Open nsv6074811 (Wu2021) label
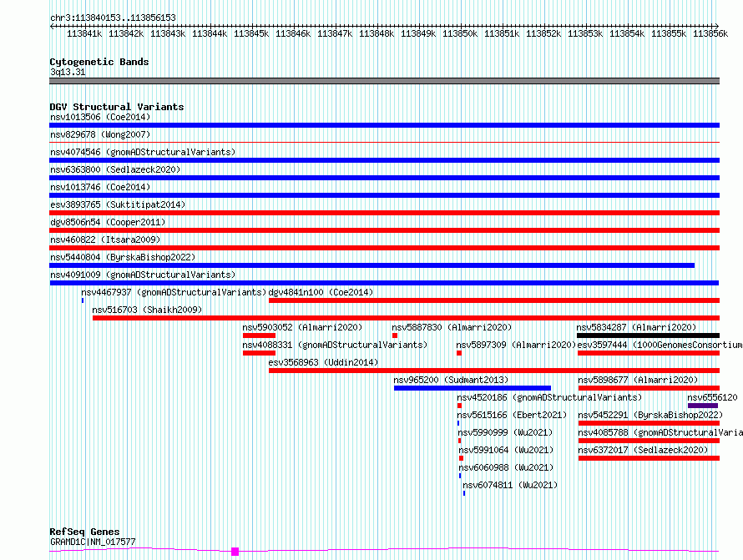The height and width of the screenshot is (560, 743). 510,485
